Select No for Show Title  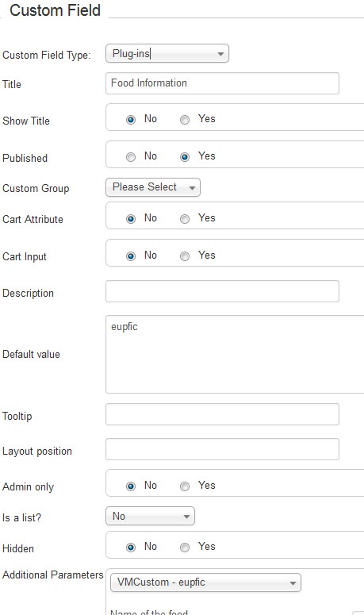[x=131, y=120]
